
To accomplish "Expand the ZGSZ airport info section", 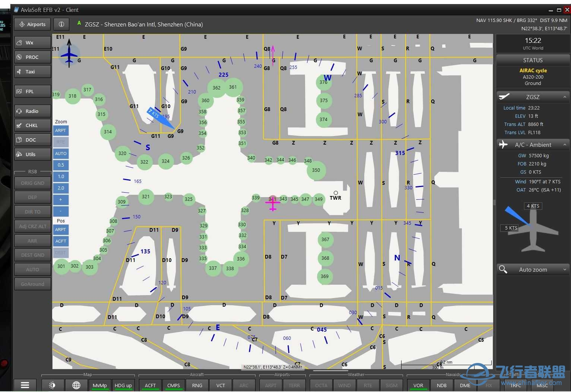I will (565, 97).
